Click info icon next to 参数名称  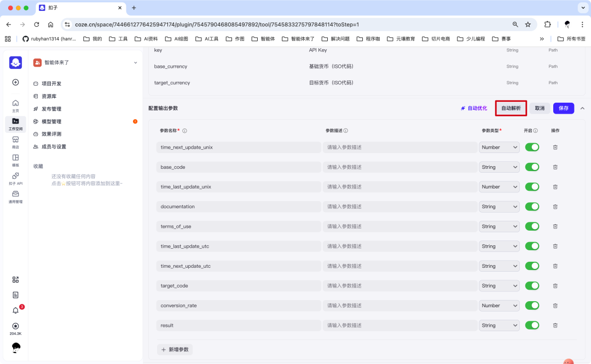pyautogui.click(x=185, y=131)
